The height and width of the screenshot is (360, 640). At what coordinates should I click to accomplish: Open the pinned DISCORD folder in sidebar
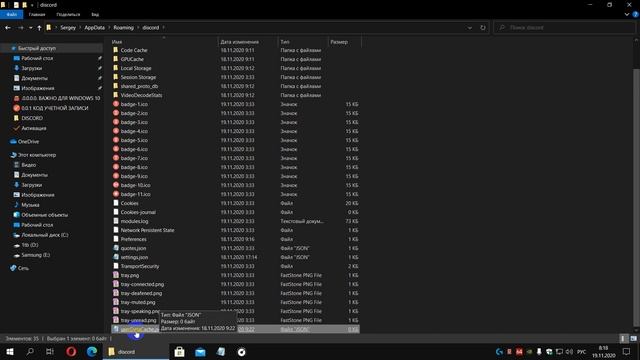click(x=32, y=118)
